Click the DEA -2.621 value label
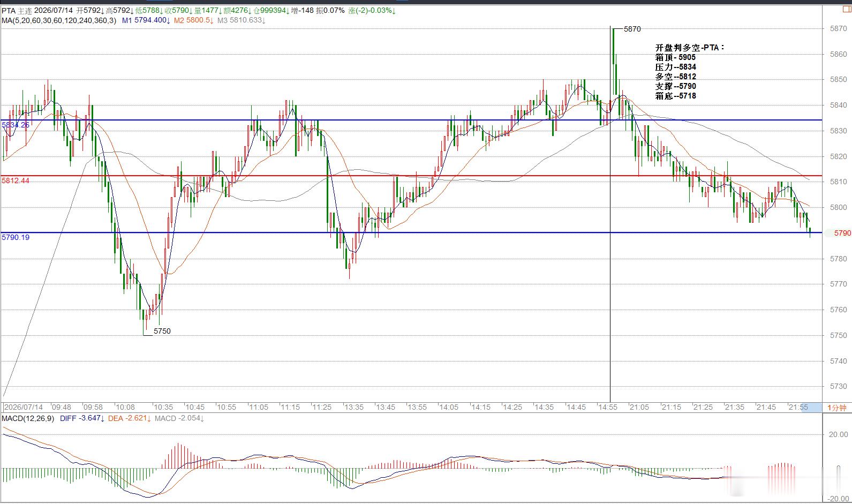852x504 pixels. (x=130, y=418)
